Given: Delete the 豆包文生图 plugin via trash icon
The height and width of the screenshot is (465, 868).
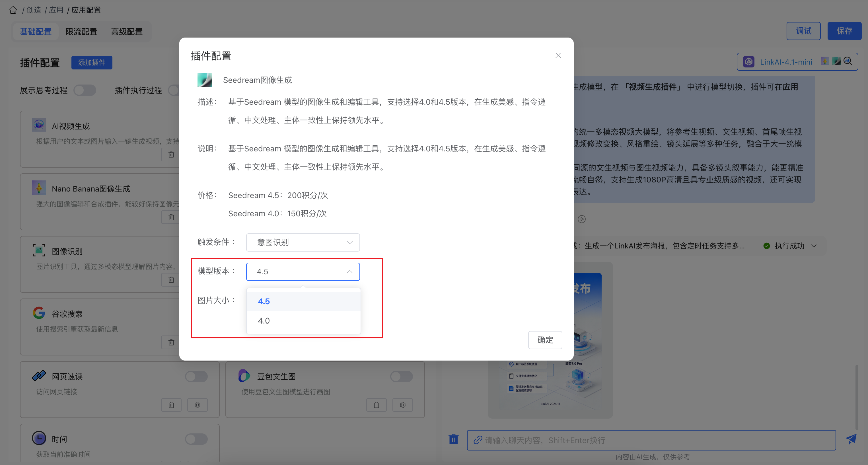Looking at the screenshot, I should (x=377, y=405).
